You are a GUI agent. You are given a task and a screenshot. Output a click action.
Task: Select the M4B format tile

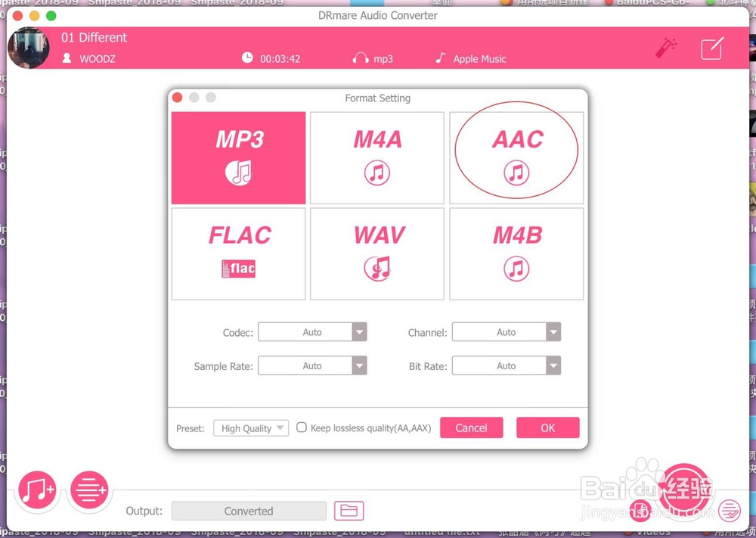click(x=516, y=253)
